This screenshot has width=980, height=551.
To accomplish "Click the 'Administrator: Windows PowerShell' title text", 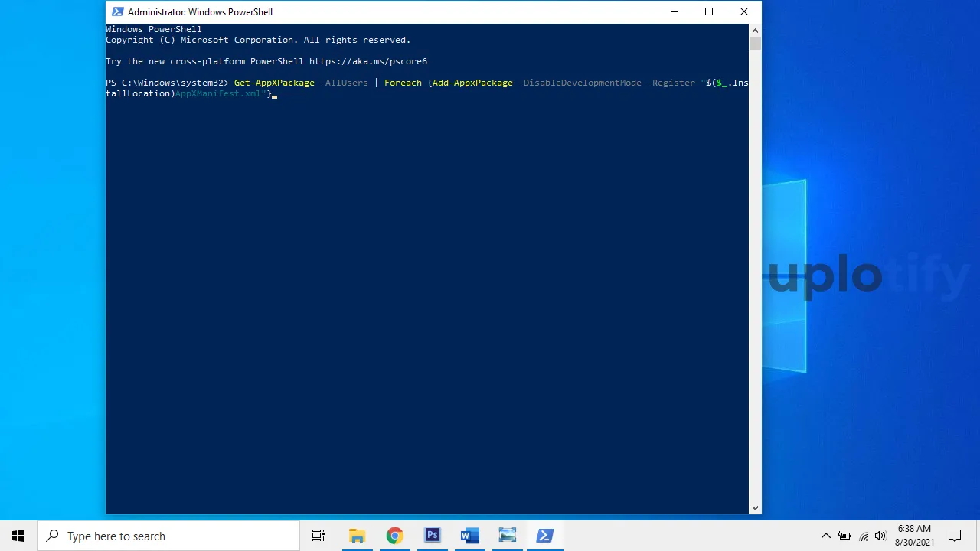I will click(x=200, y=12).
